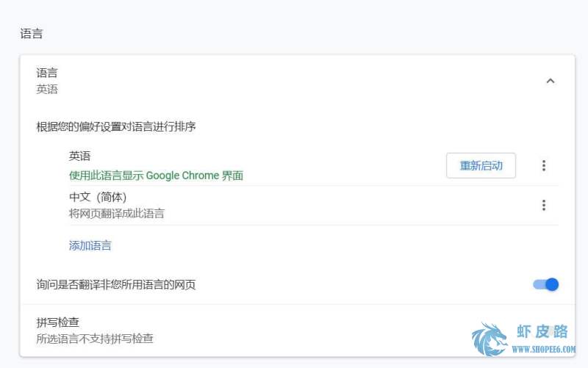Click the green 使用此语言显示 Google Chrome 界面 text
Image resolution: width=588 pixels, height=368 pixels.
point(156,176)
